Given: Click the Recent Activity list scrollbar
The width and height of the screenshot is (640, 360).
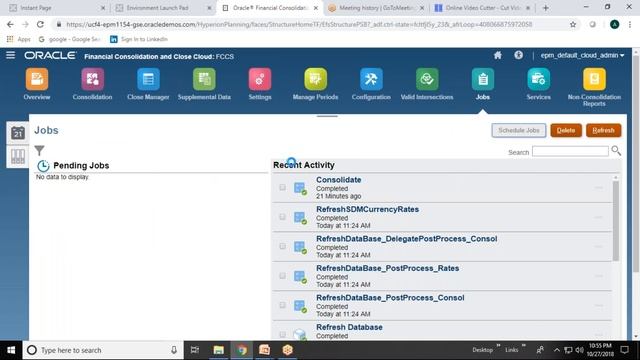Looking at the screenshot, I should tap(616, 220).
